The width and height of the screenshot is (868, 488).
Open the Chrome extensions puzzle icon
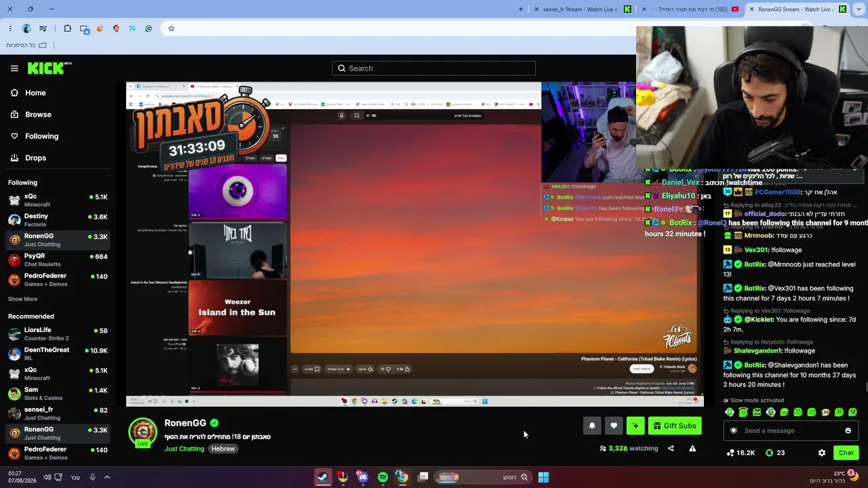pyautogui.click(x=67, y=28)
